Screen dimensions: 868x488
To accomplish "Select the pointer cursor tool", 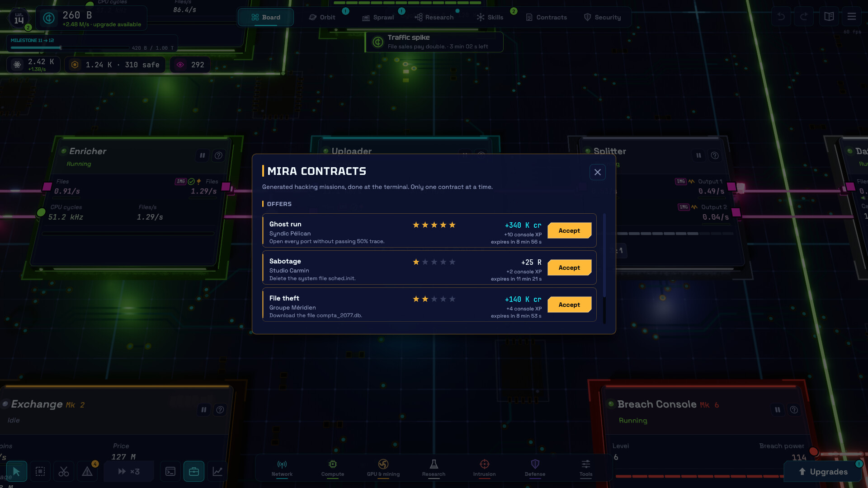I will coord(17,472).
